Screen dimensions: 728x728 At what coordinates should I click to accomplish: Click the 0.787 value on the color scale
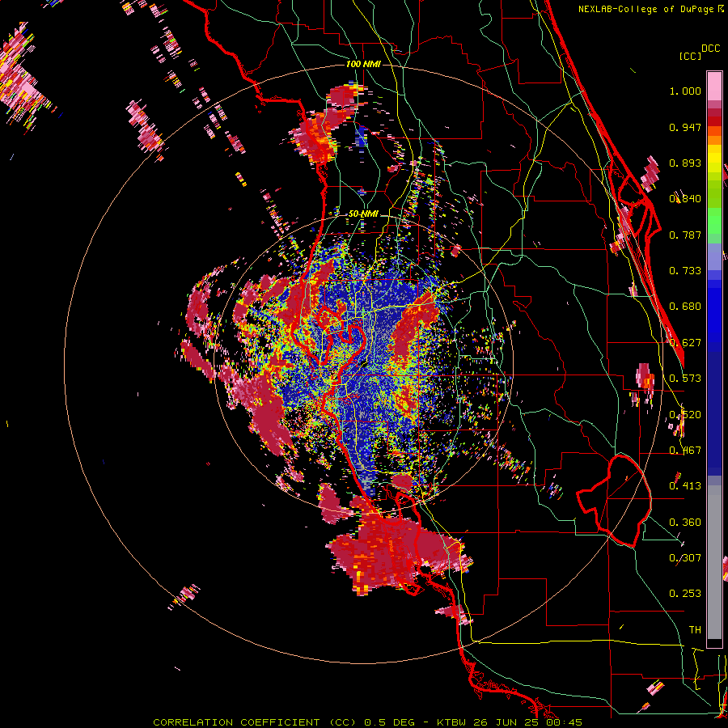coord(685,235)
